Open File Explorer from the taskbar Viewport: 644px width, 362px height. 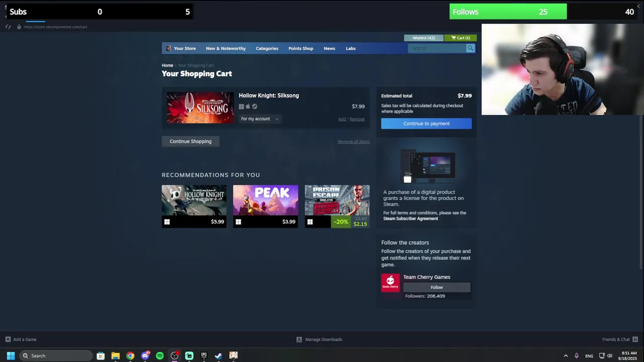pyautogui.click(x=115, y=355)
